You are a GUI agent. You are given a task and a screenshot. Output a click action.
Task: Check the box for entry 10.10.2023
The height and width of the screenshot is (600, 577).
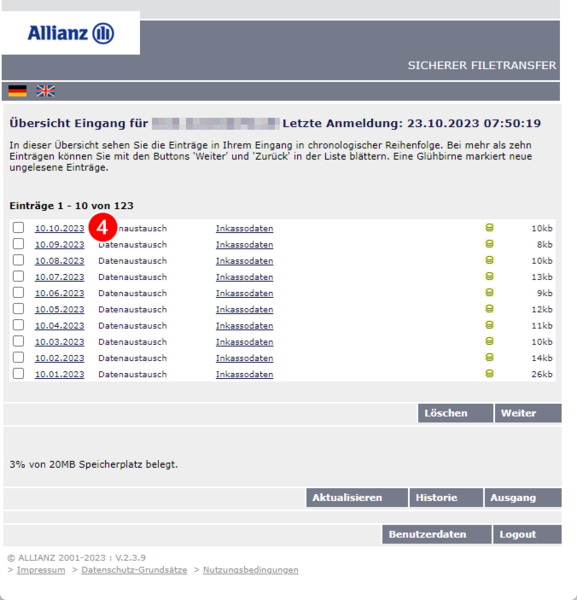coord(18,227)
